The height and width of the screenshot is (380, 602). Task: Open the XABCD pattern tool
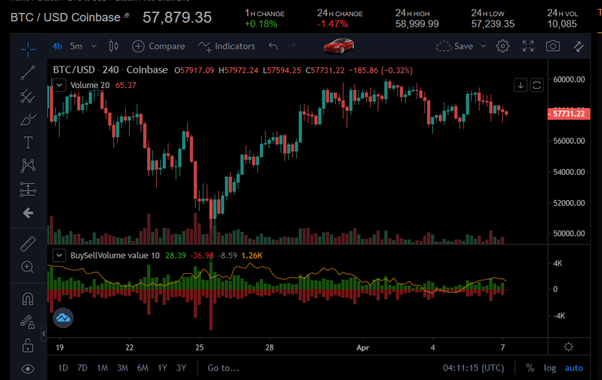pyautogui.click(x=28, y=165)
